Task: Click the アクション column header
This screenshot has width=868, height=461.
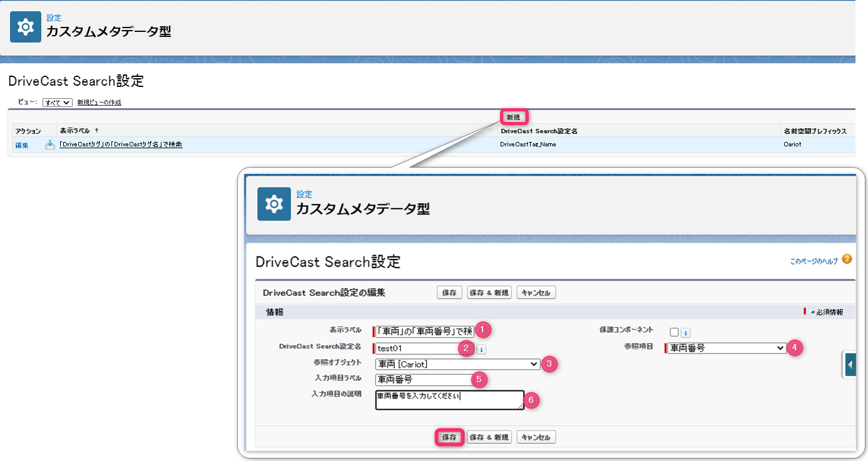Action: coord(28,131)
